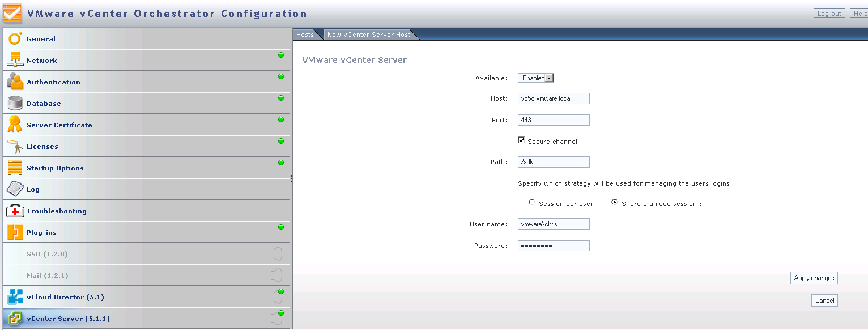
Task: Select Share a unique session radio button
Action: 614,202
